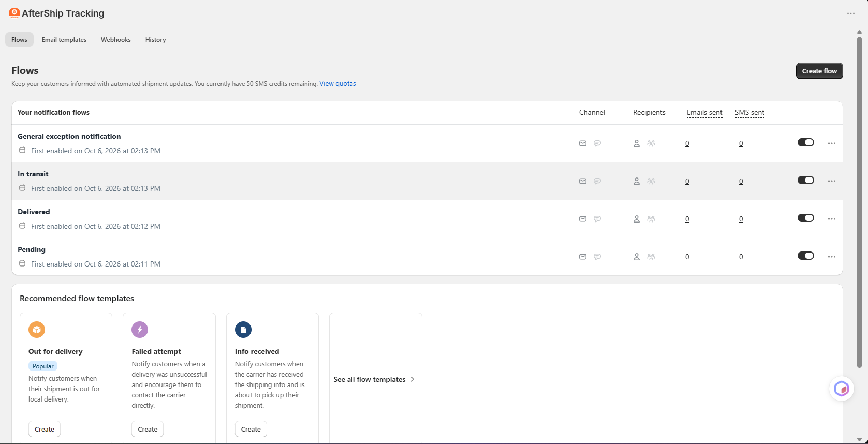Open the floating AfterShip assistant widget
Image resolution: width=868 pixels, height=444 pixels.
coord(842,389)
